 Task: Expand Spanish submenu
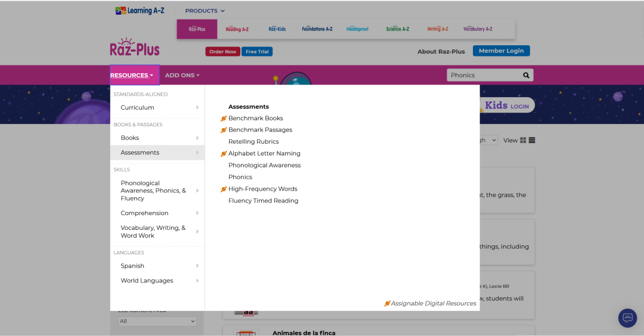tap(157, 266)
